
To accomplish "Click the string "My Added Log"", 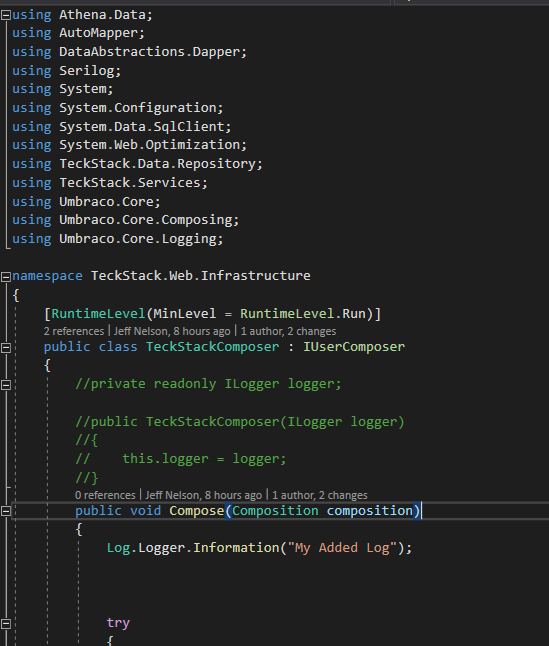I will tap(342, 548).
